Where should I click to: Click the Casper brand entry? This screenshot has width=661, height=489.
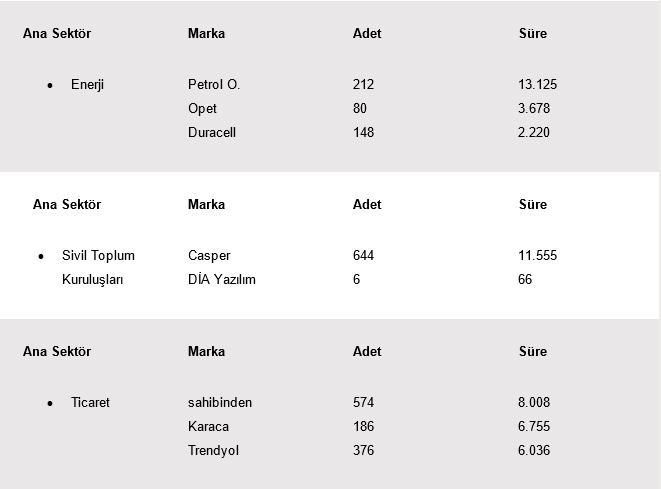pyautogui.click(x=208, y=256)
